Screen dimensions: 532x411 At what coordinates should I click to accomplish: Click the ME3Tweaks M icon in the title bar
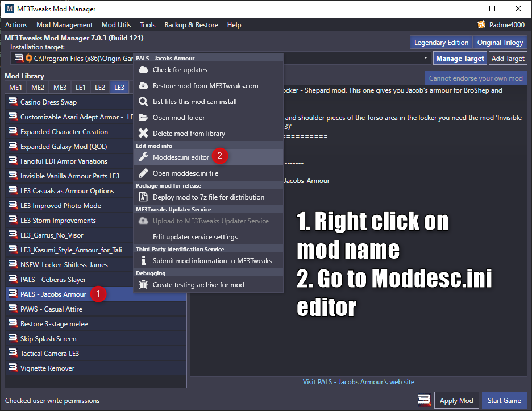click(x=10, y=9)
